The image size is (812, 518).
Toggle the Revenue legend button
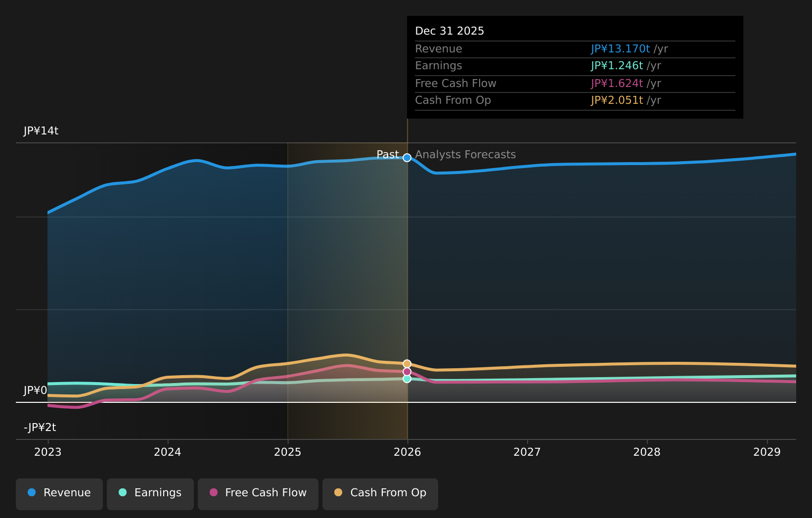59,494
